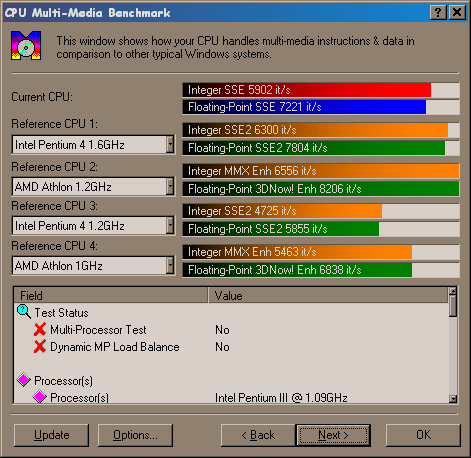Open the Options dialog
Image resolution: width=471 pixels, height=458 pixels.
click(x=135, y=435)
